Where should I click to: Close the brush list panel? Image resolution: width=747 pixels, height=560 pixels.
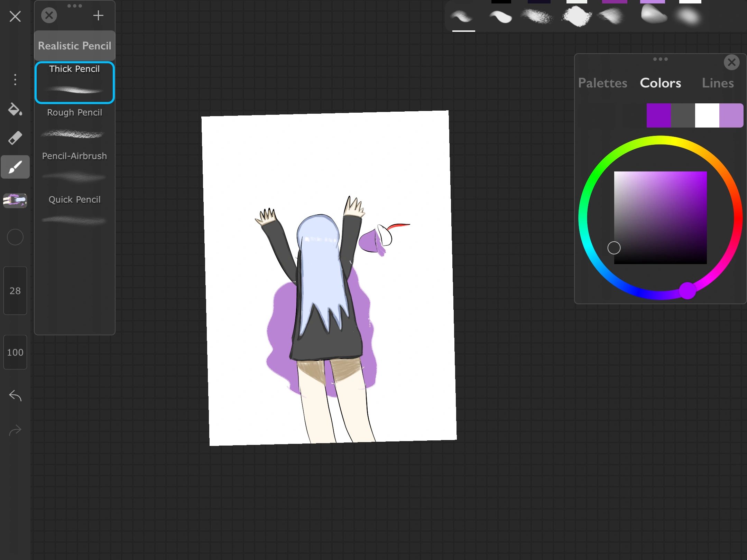tap(49, 16)
